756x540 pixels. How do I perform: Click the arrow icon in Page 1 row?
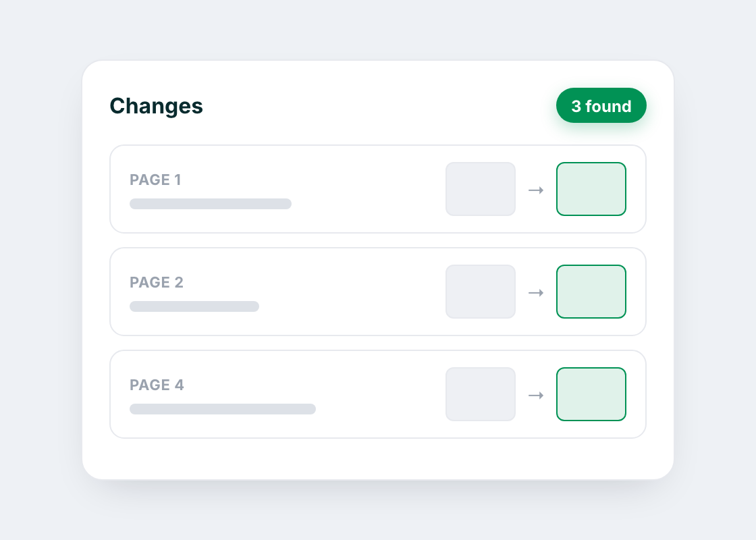point(536,190)
